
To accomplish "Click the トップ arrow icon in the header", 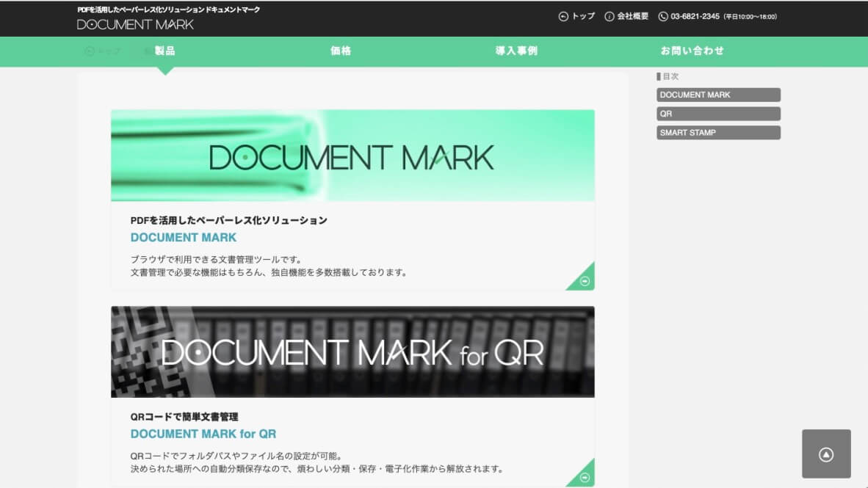I will point(563,15).
